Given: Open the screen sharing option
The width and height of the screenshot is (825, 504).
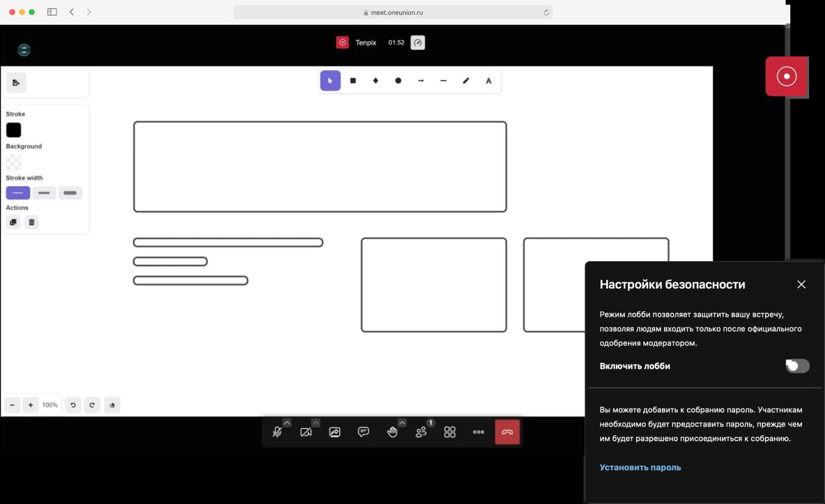Looking at the screenshot, I should 335,432.
